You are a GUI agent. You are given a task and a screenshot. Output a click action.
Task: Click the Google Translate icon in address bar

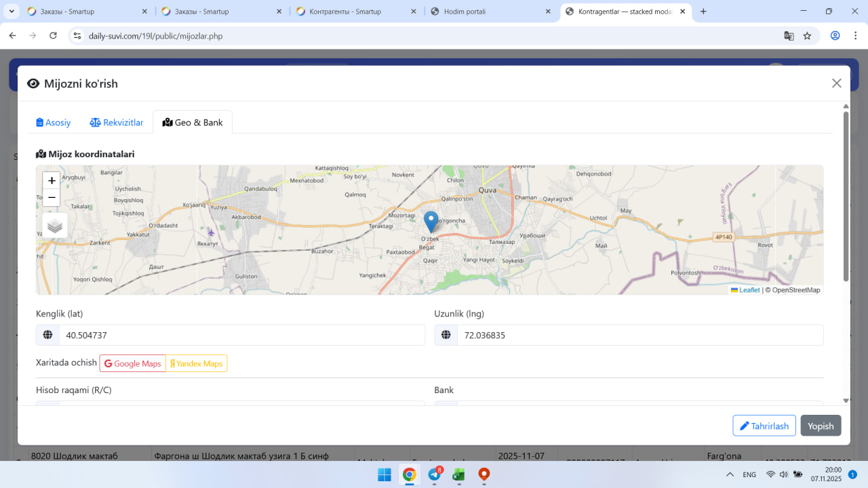[789, 36]
